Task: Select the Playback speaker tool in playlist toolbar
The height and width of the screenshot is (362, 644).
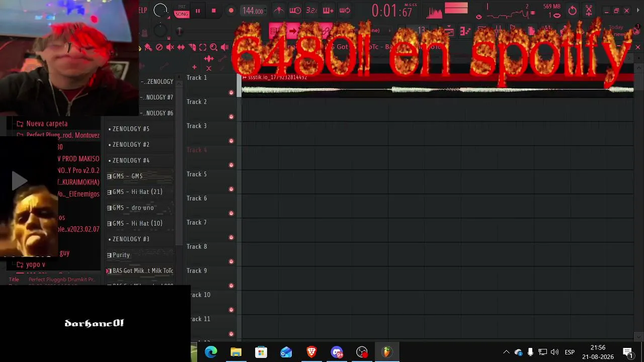Action: (224, 47)
